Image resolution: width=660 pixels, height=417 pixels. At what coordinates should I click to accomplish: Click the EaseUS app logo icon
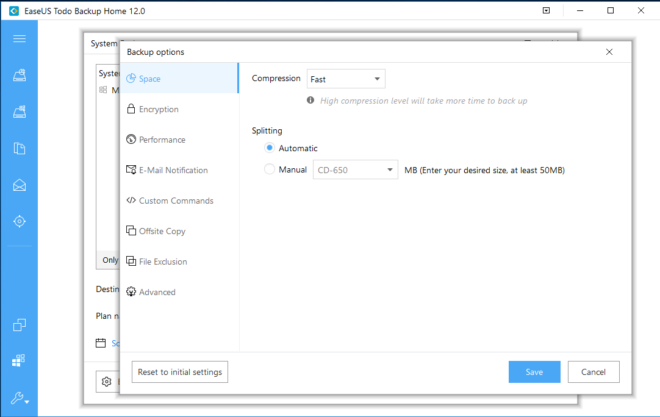click(14, 11)
